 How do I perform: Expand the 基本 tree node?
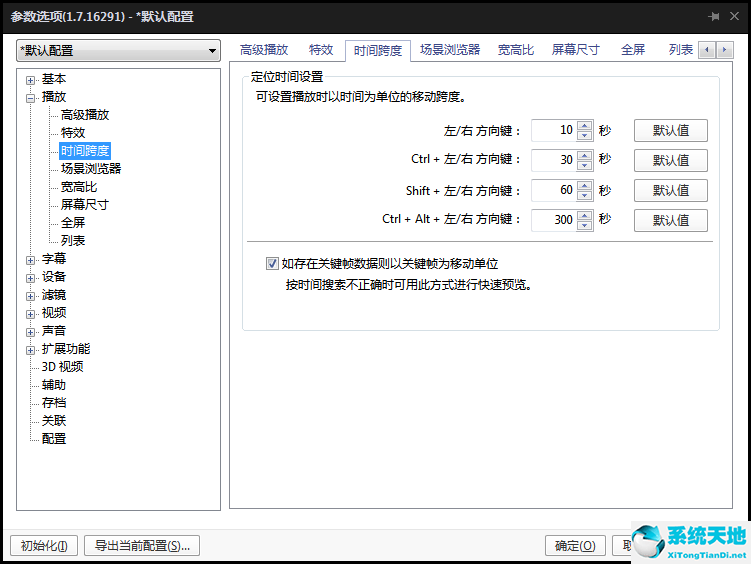tap(31, 80)
